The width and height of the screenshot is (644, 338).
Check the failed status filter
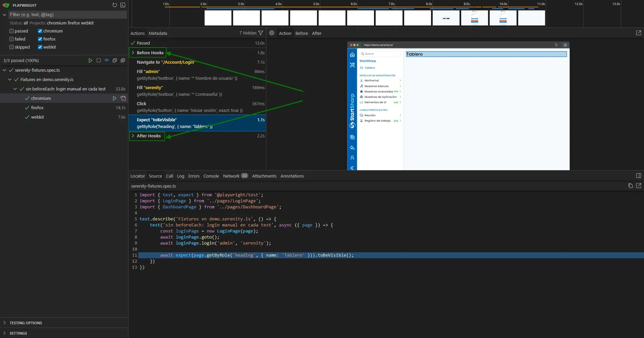pos(11,39)
